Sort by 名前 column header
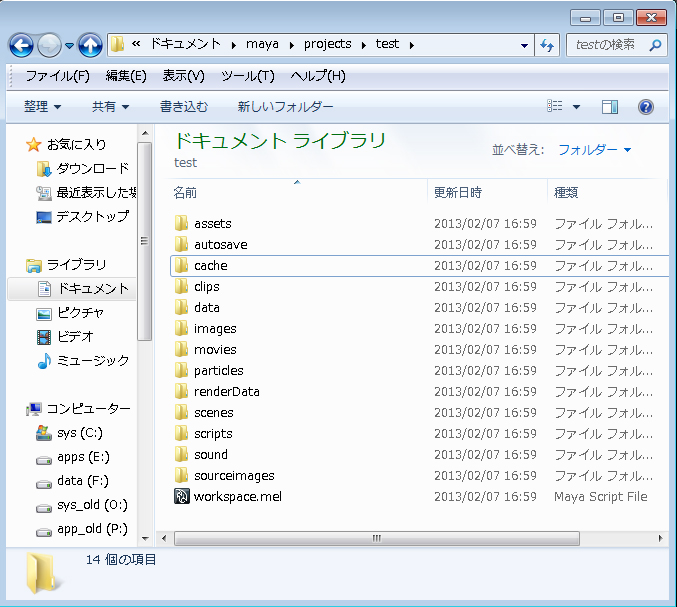The width and height of the screenshot is (677, 607). pos(185,193)
